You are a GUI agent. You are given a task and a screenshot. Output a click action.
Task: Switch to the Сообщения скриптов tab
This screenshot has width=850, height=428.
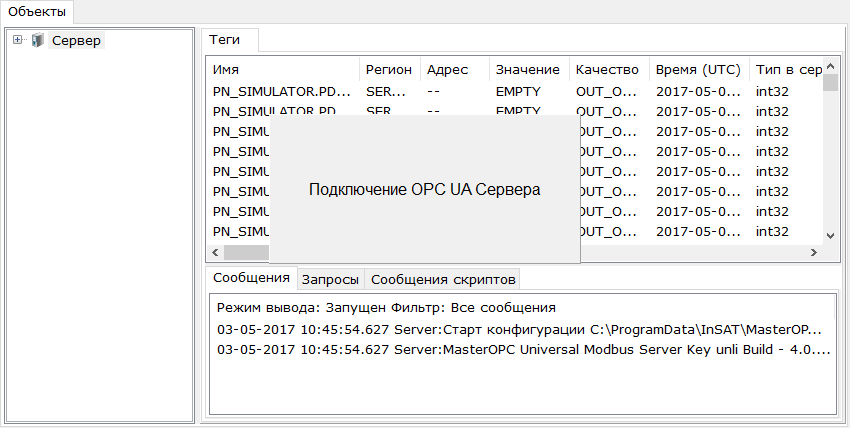pyautogui.click(x=443, y=280)
